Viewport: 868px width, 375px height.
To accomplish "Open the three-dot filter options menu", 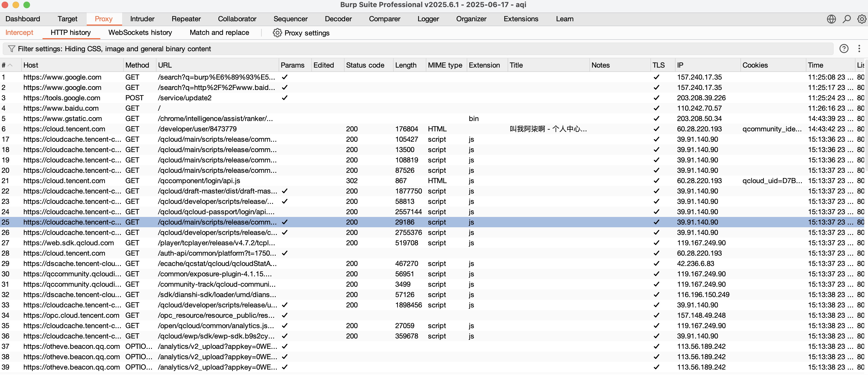I will 859,49.
